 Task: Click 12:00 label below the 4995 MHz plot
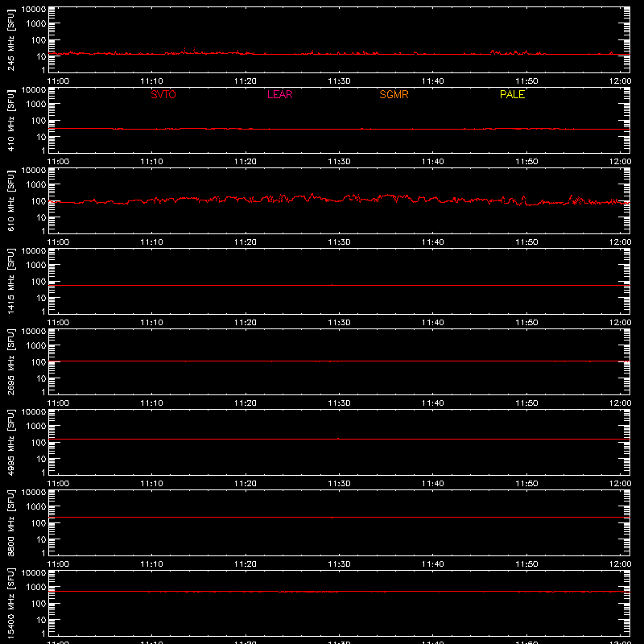[620, 484]
